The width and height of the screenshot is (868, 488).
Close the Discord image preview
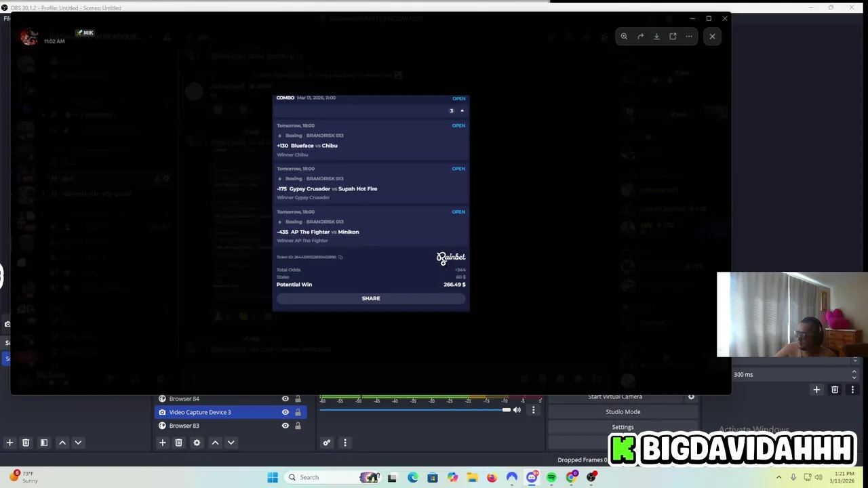click(x=712, y=37)
